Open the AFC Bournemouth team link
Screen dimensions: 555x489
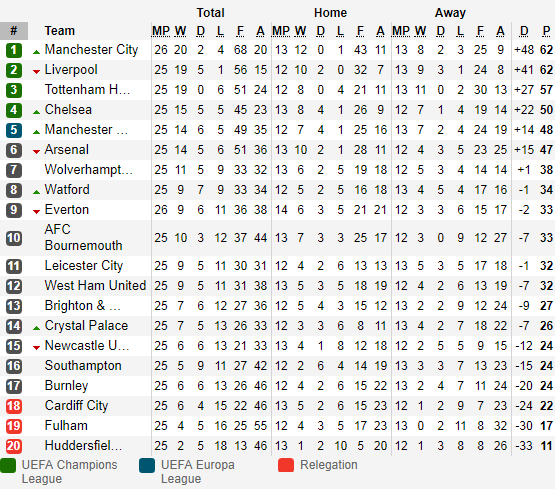(84, 237)
